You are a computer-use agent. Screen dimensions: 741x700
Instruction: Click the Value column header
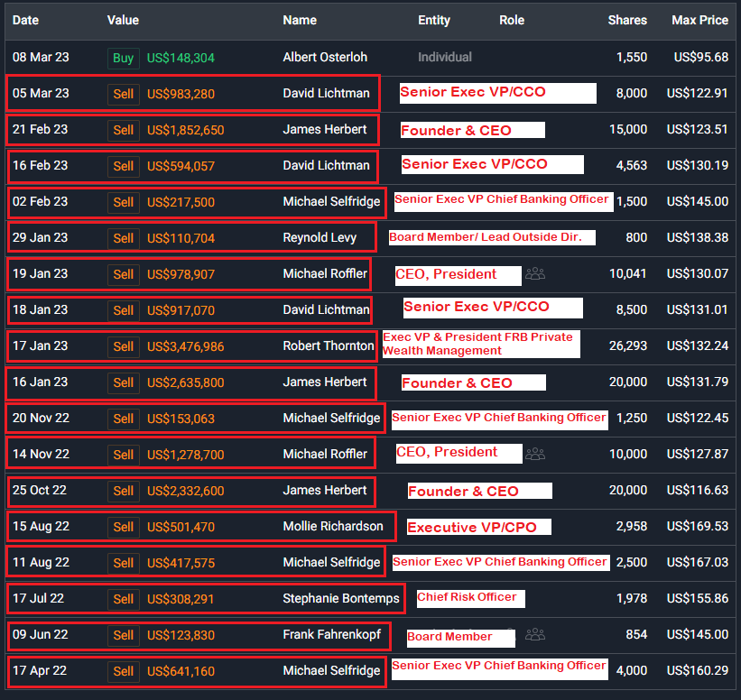pos(123,21)
